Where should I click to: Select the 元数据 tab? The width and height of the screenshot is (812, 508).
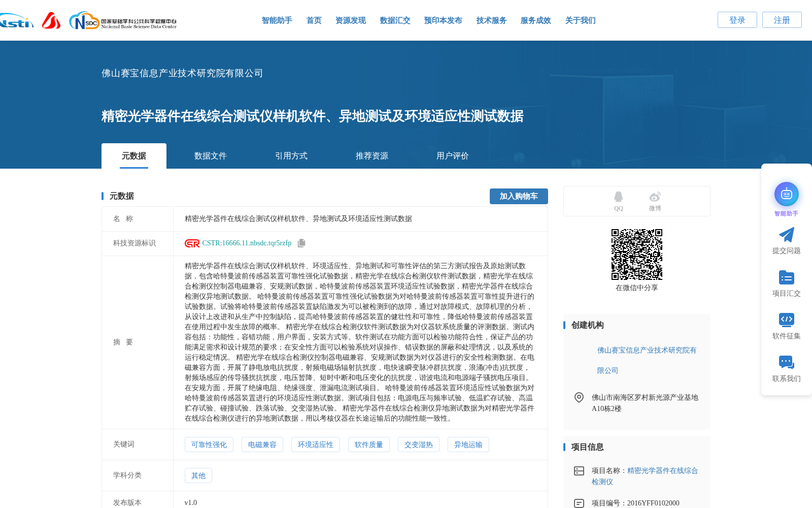click(x=134, y=156)
